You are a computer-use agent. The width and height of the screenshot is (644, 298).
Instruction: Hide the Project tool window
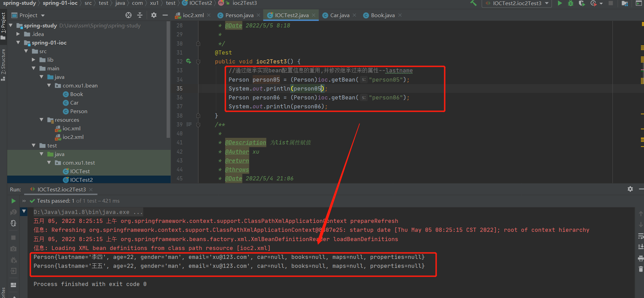[x=165, y=15]
